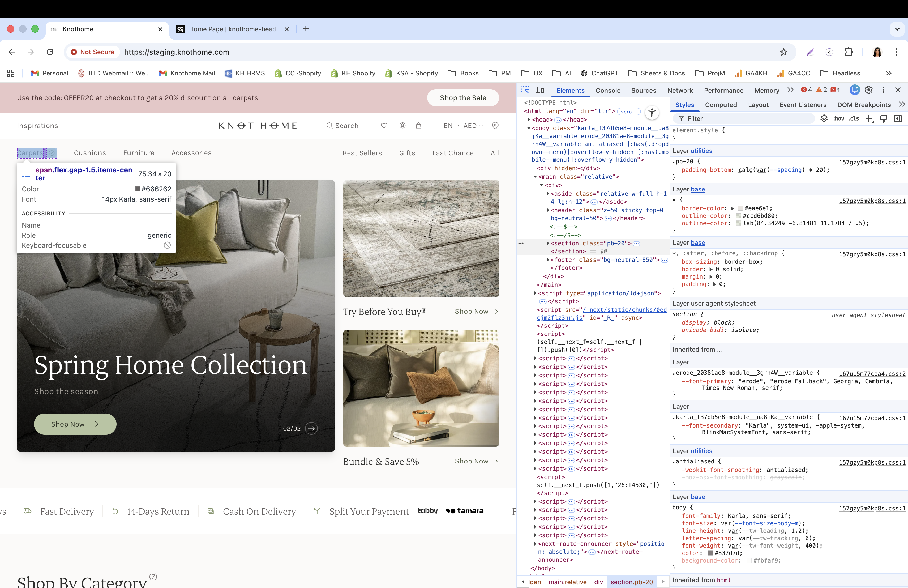Activate the inspect element picker icon
The image size is (908, 588).
(525, 90)
